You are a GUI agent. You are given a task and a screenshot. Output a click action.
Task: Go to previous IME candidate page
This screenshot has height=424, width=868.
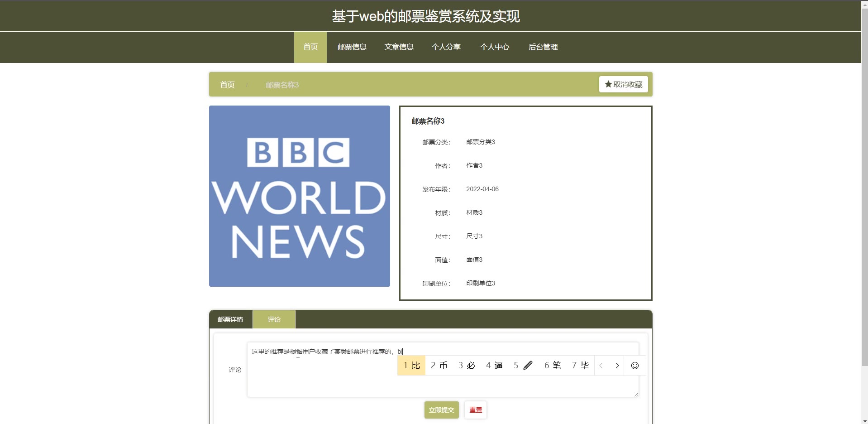[601, 366]
